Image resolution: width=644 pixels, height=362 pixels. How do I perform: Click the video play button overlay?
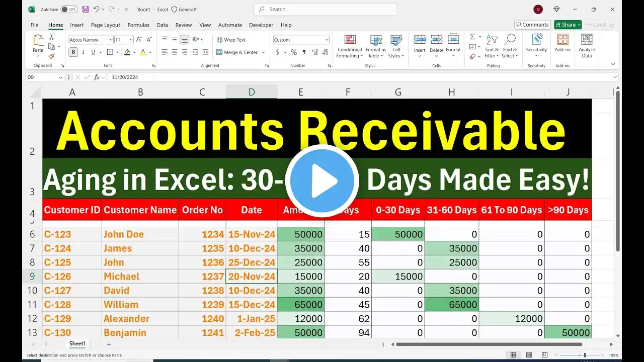pyautogui.click(x=322, y=181)
